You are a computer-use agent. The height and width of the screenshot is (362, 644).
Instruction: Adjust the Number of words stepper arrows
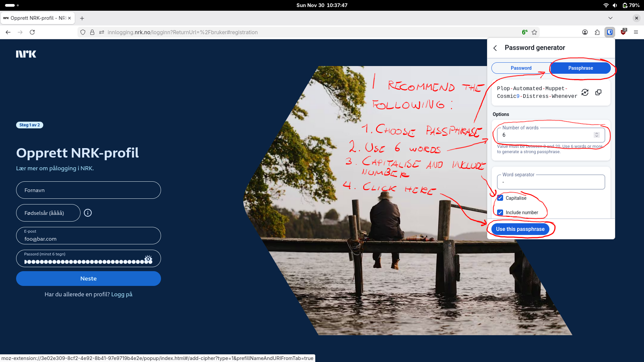pos(596,135)
